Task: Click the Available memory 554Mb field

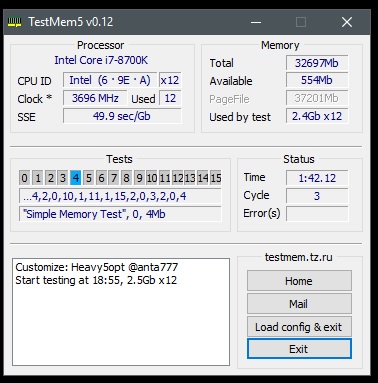Action: (x=317, y=80)
